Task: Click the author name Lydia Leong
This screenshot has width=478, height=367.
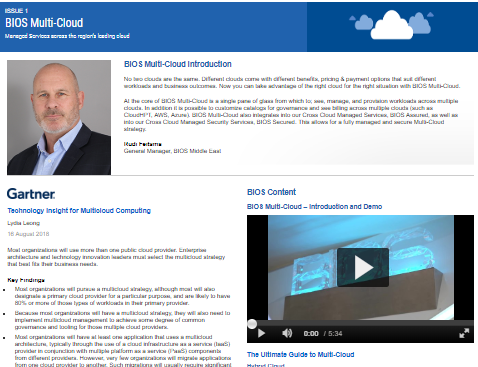Action: pyautogui.click(x=24, y=223)
